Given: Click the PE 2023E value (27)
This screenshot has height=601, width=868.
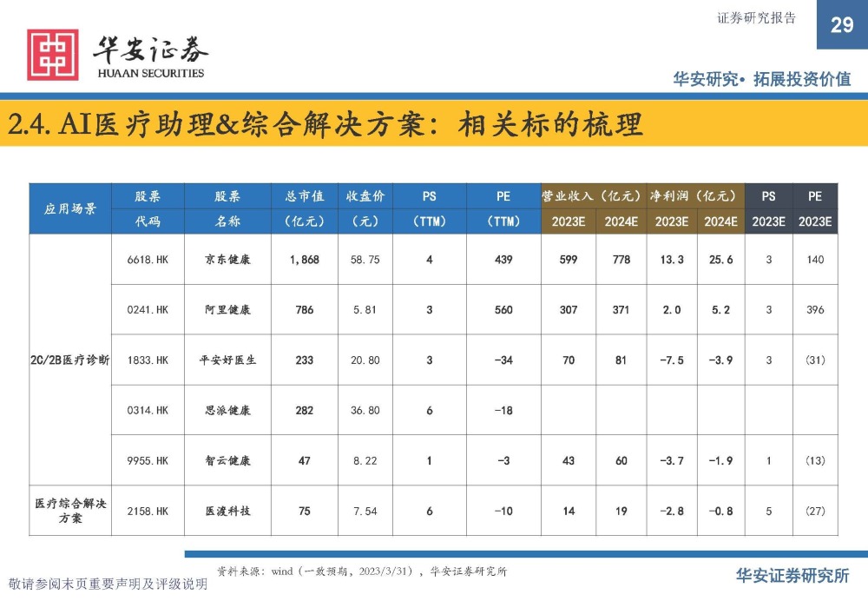Looking at the screenshot, I should [x=815, y=512].
